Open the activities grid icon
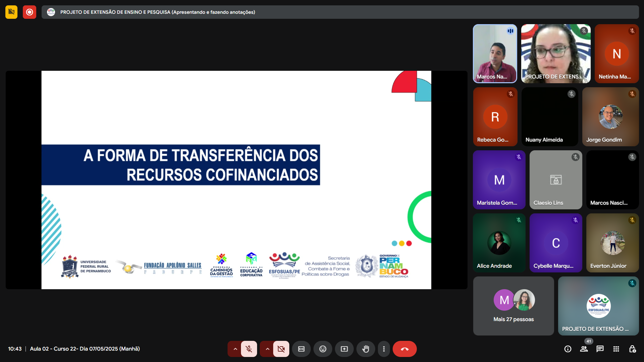 click(x=616, y=349)
